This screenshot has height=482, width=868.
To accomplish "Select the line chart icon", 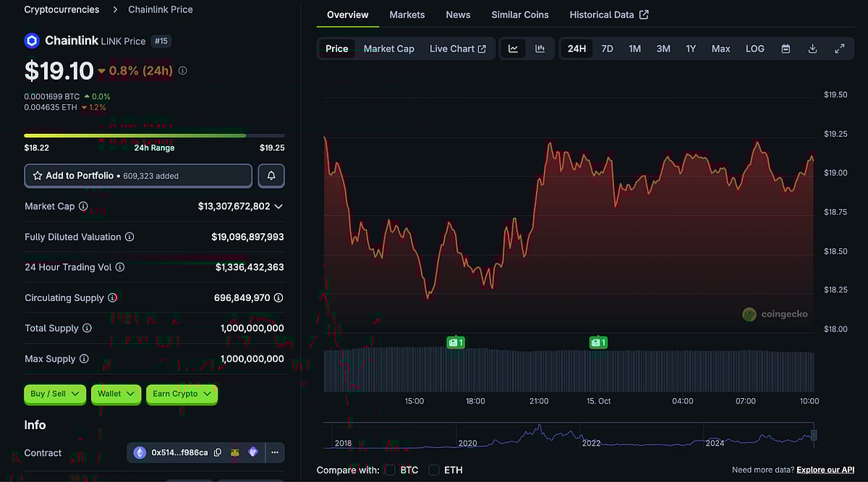I will pyautogui.click(x=514, y=48).
